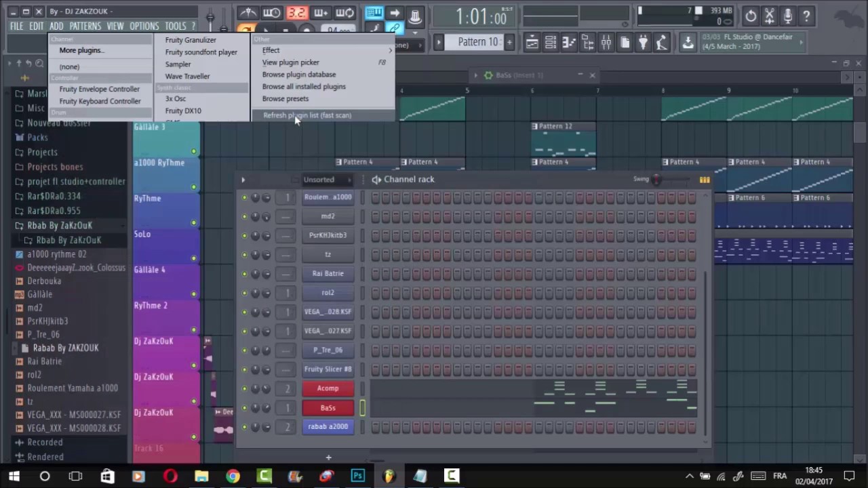
Task: Expand the Channel rack options arrow
Action: coord(243,180)
